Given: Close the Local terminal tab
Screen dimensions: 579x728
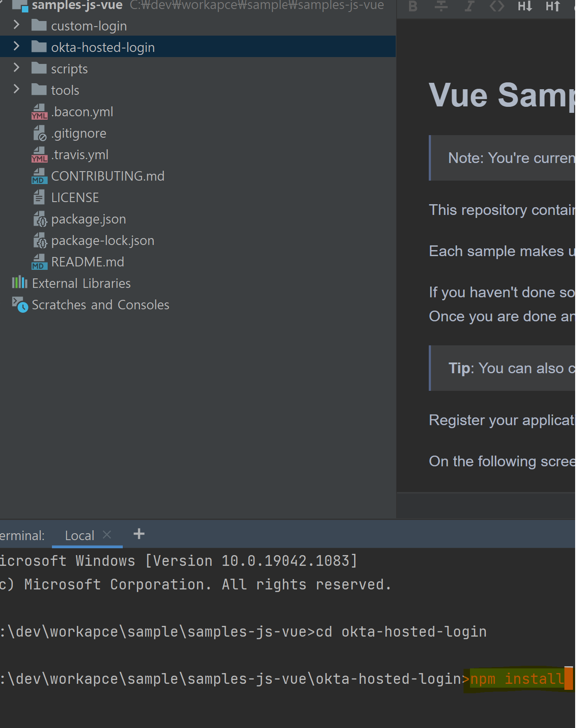Looking at the screenshot, I should point(107,535).
